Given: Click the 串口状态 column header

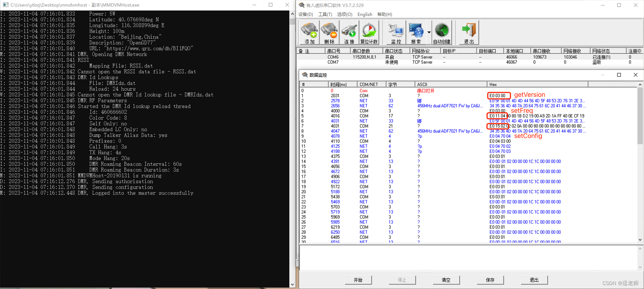Looking at the screenshot, I should click(x=396, y=51).
